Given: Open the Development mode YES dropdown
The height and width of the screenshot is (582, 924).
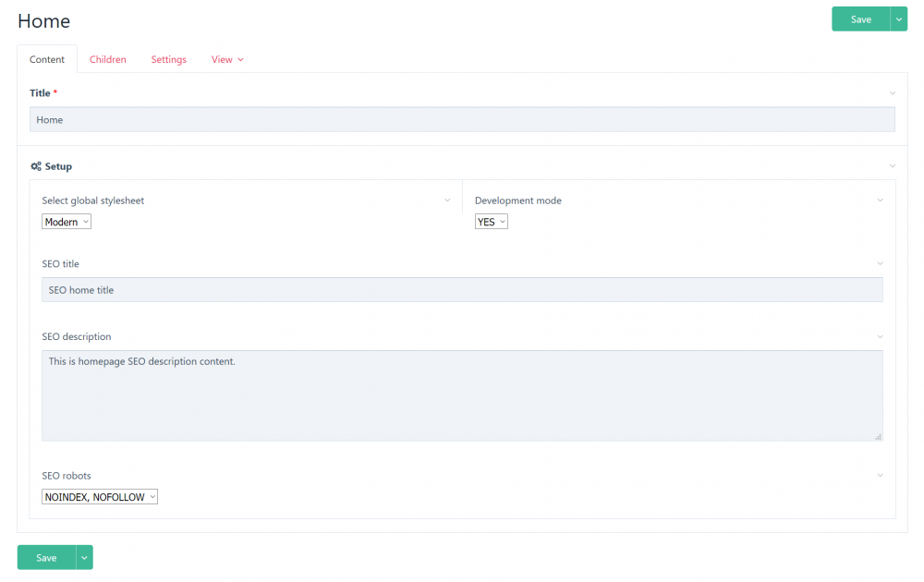Looking at the screenshot, I should point(491,222).
